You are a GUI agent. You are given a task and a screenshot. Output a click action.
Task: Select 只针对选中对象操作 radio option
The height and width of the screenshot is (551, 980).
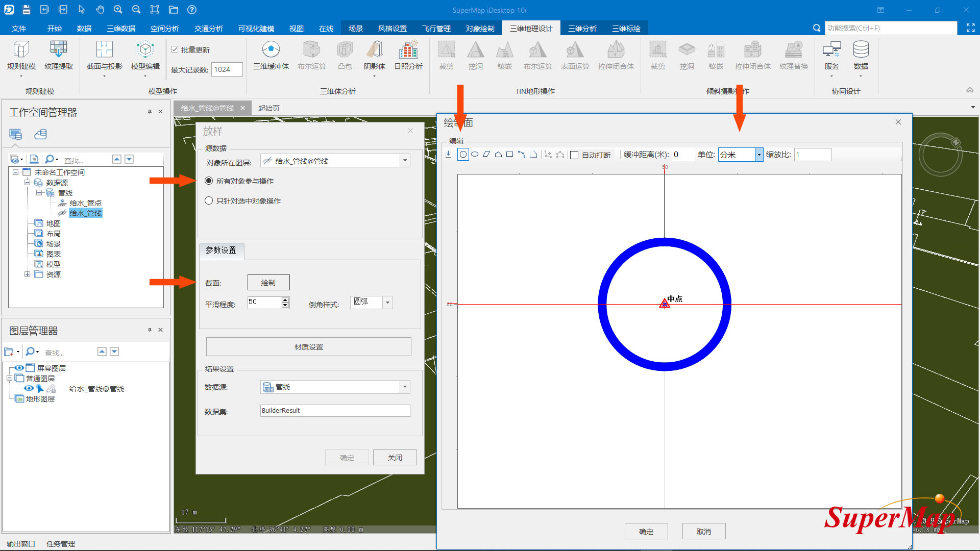[209, 201]
